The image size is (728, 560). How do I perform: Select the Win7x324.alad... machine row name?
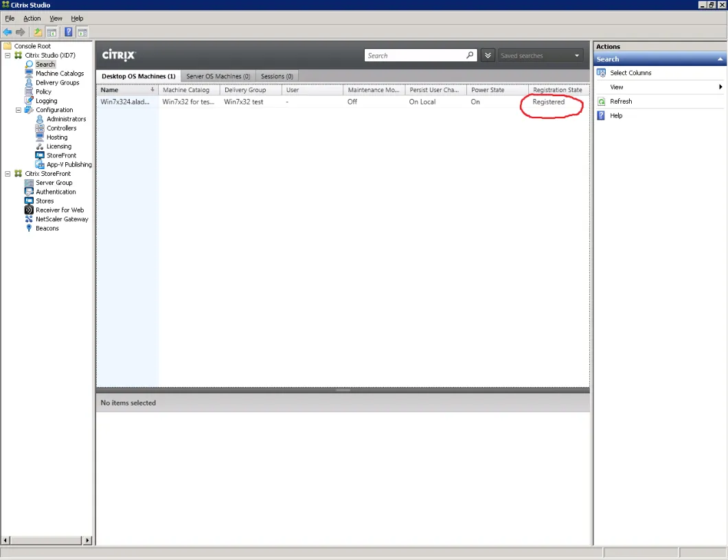[125, 102]
